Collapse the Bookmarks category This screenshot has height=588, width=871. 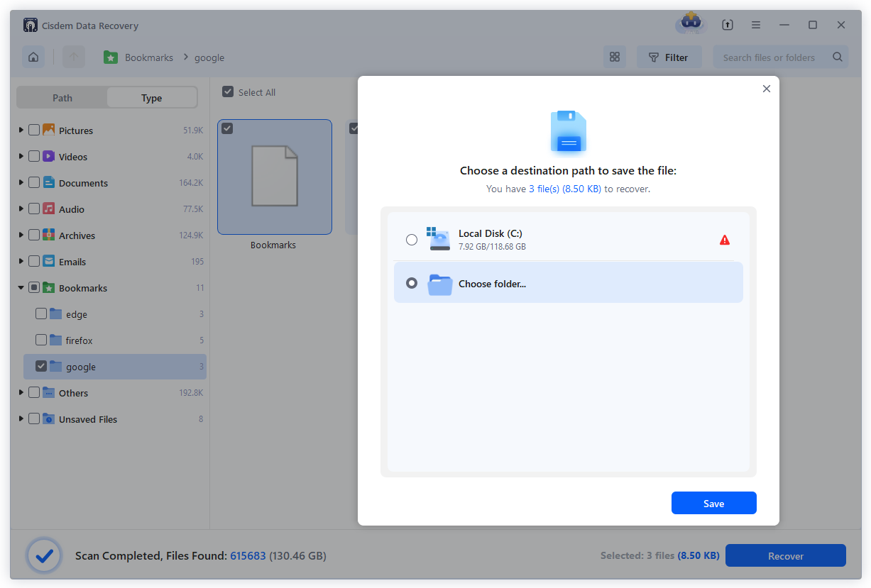point(21,287)
